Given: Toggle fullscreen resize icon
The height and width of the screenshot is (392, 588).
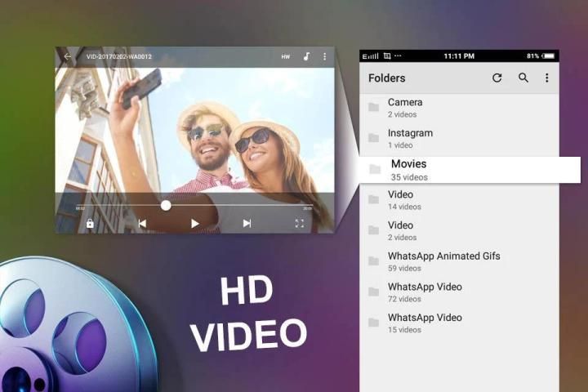Looking at the screenshot, I should point(299,223).
